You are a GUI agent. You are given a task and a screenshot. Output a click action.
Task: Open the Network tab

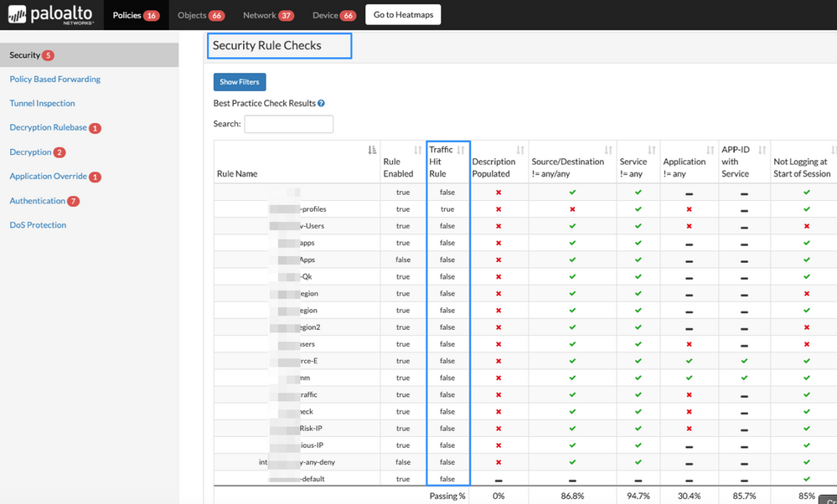268,14
